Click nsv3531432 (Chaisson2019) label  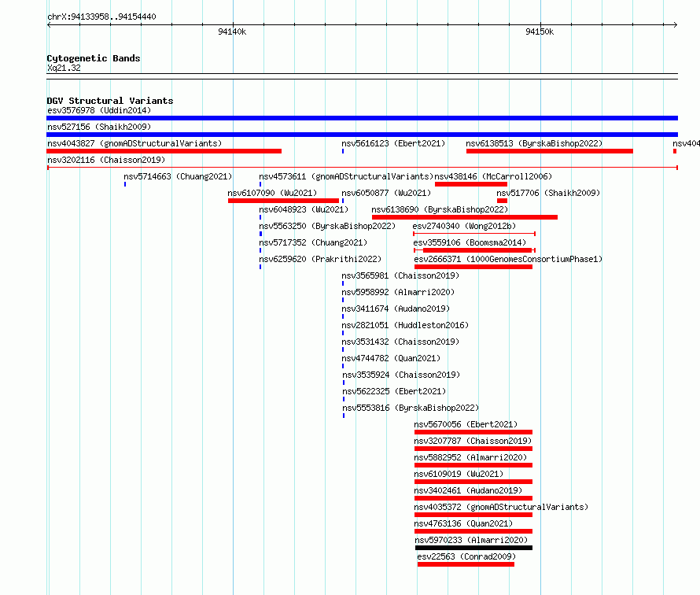point(400,342)
